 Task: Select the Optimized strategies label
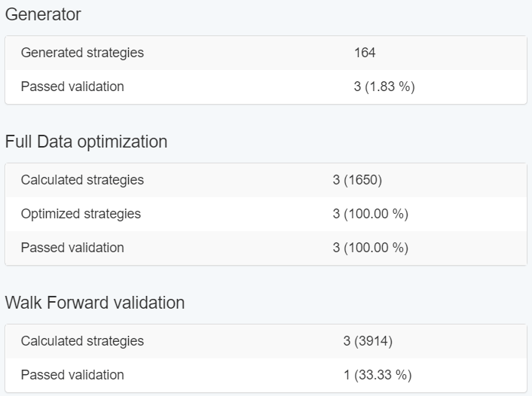point(81,214)
